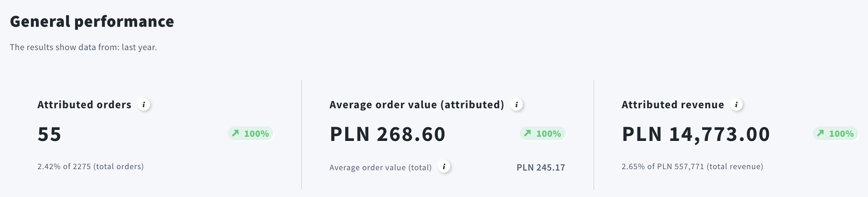
Task: Click green up-arrow in Attributed orders badge
Action: pyautogui.click(x=235, y=133)
